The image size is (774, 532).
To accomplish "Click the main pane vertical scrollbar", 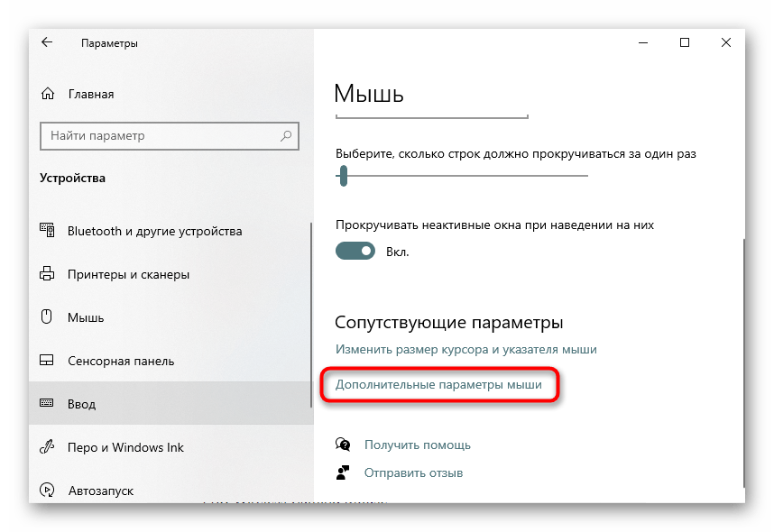I will (743, 363).
